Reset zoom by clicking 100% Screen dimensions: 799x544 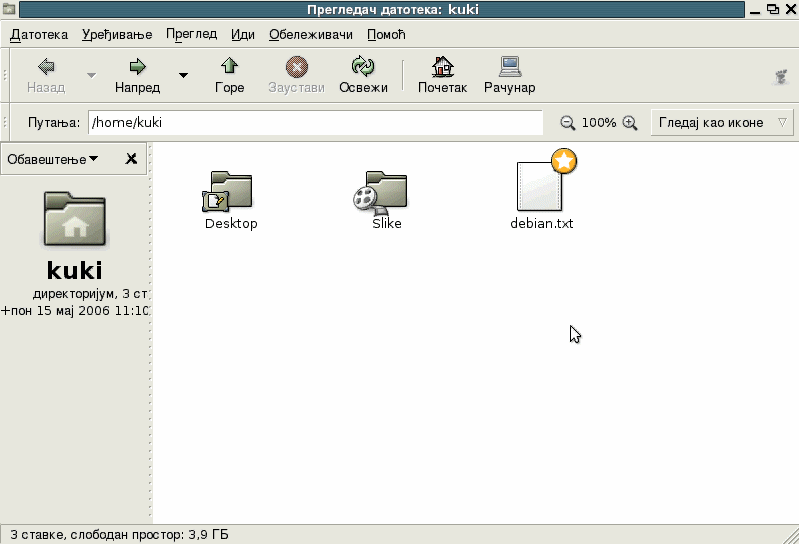599,123
